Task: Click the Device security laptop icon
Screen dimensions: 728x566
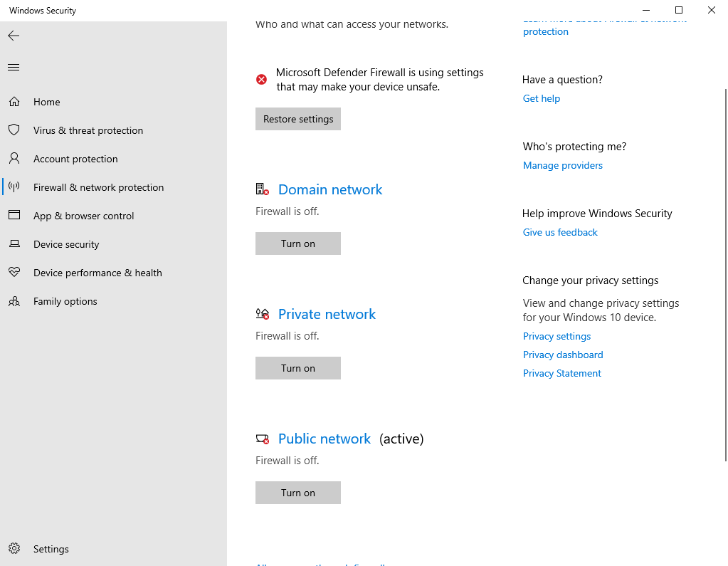Action: [x=14, y=244]
